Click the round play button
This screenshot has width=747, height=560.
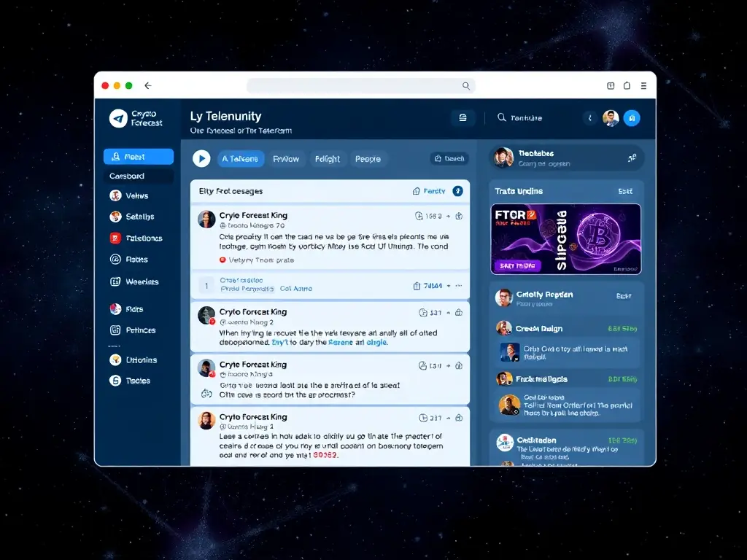[201, 158]
